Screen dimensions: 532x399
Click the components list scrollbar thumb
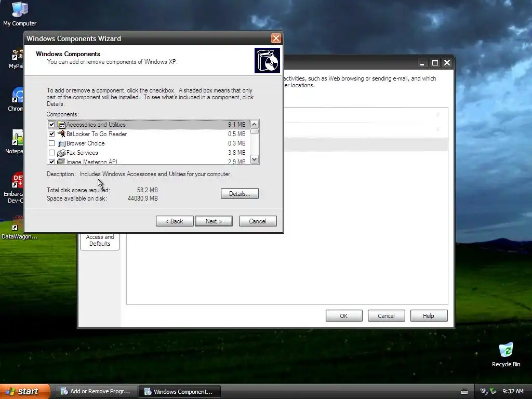point(255,131)
